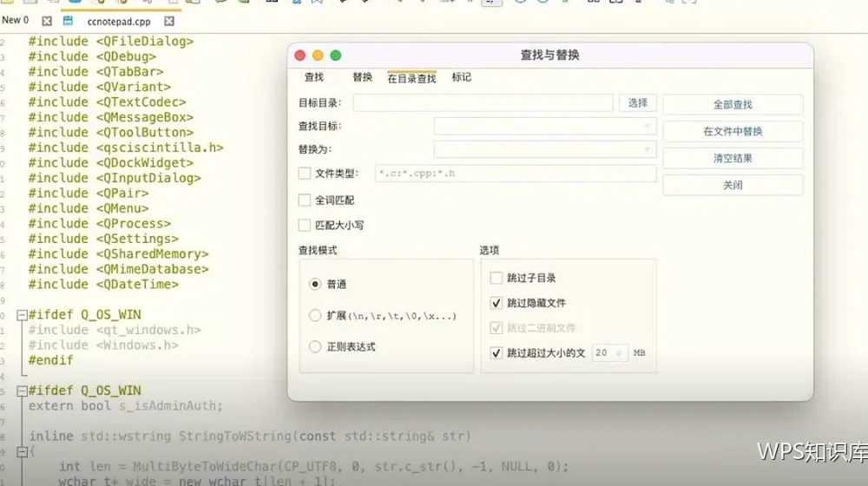868x486 pixels.
Task: Click the #include <QDateTime> line
Action: [x=103, y=285]
